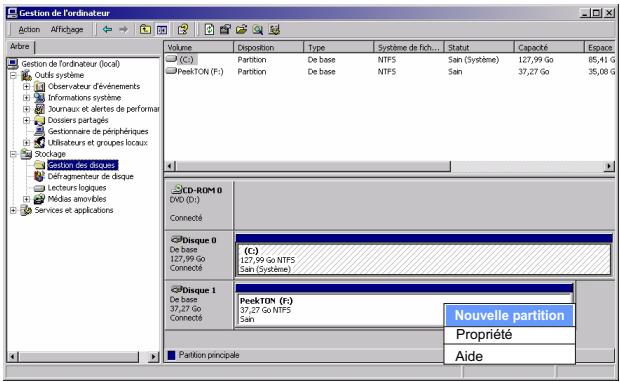Click the Back arrow in the toolbar
Image resolution: width=620 pixels, height=382 pixels.
[107, 29]
